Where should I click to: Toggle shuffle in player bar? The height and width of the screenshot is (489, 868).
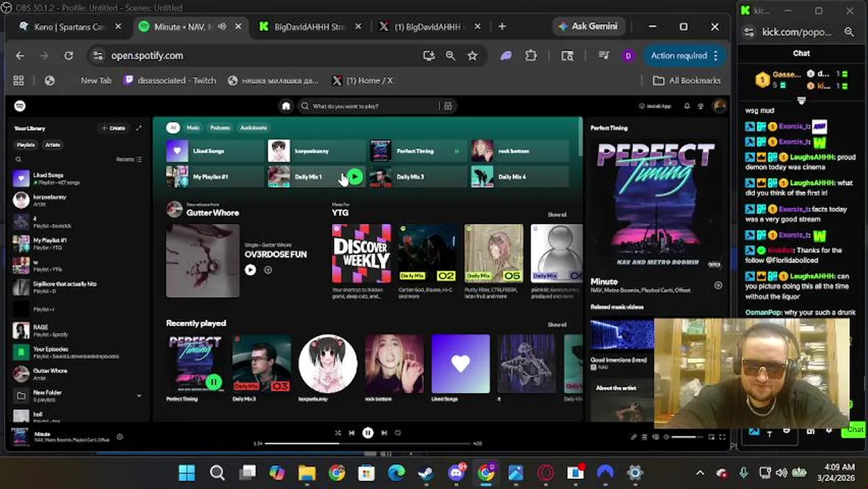338,433
